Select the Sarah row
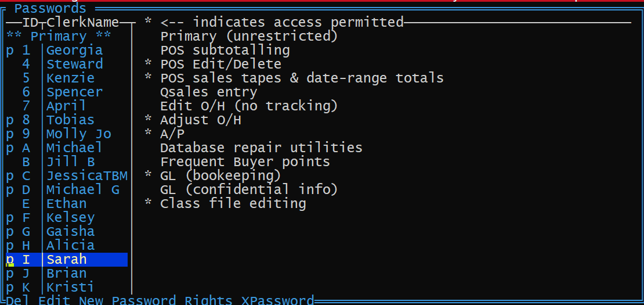 [x=66, y=260]
